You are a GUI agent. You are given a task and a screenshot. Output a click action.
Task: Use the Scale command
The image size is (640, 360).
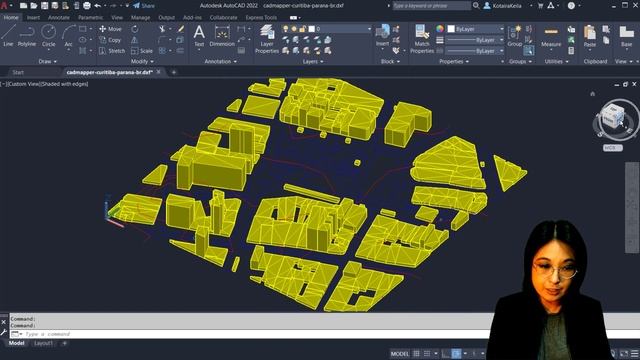[x=142, y=51]
